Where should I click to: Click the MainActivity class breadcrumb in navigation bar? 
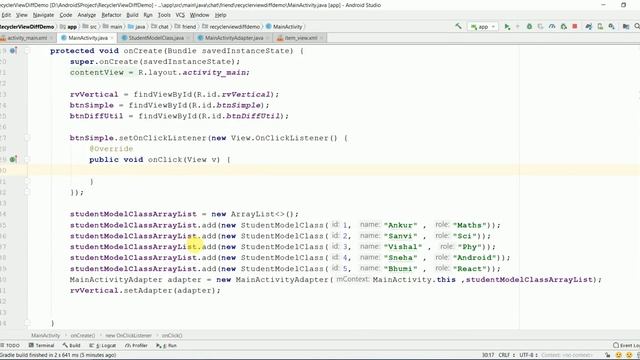284,27
